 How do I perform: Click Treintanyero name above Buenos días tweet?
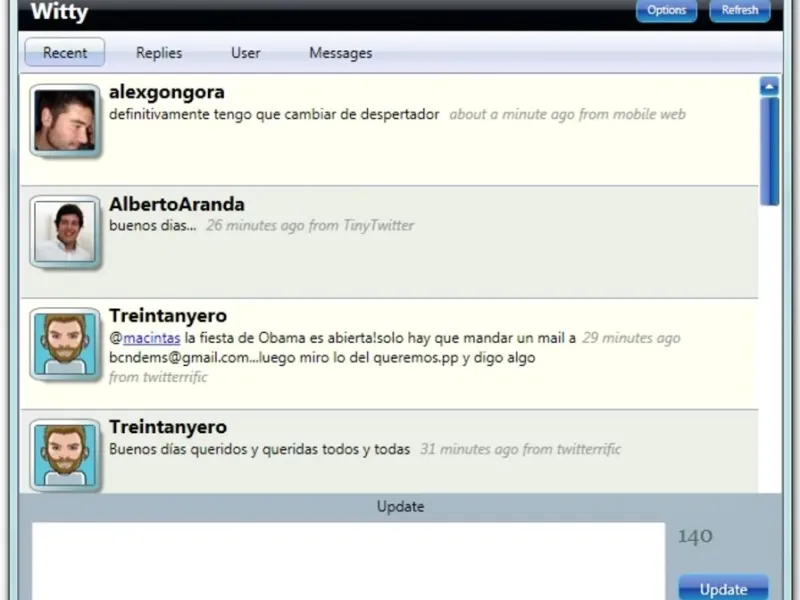click(x=168, y=427)
